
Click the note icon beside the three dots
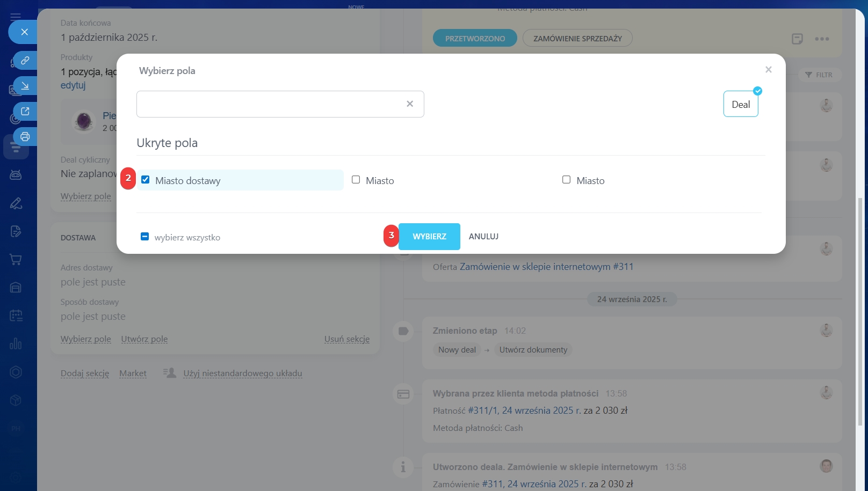point(797,39)
